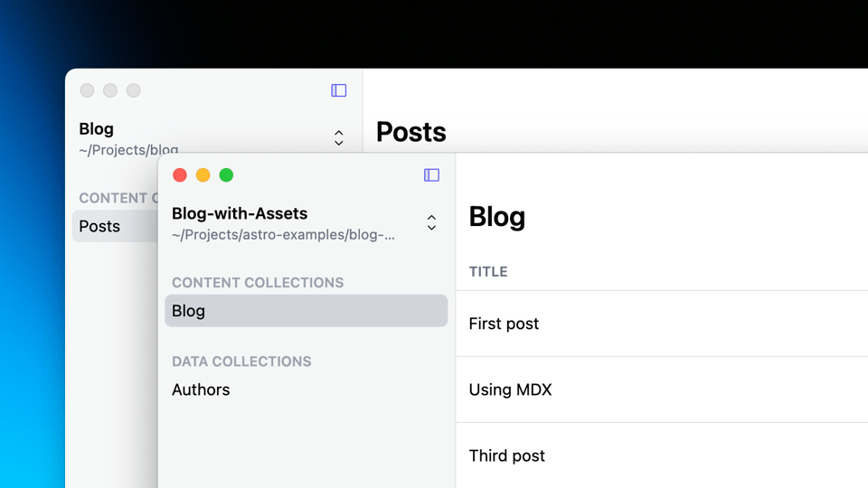Image resolution: width=868 pixels, height=488 pixels.
Task: Open the Blog-with-Assets project switcher chevron
Action: [x=431, y=222]
